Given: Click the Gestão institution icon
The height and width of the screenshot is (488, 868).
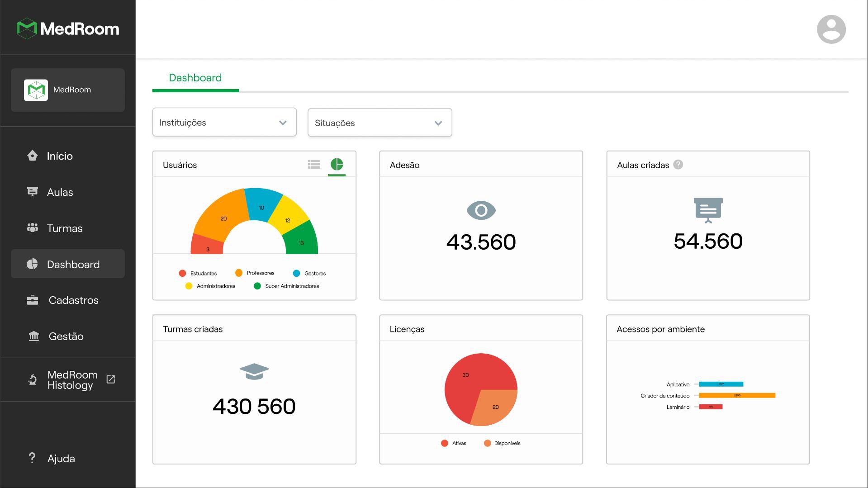Looking at the screenshot, I should 33,336.
